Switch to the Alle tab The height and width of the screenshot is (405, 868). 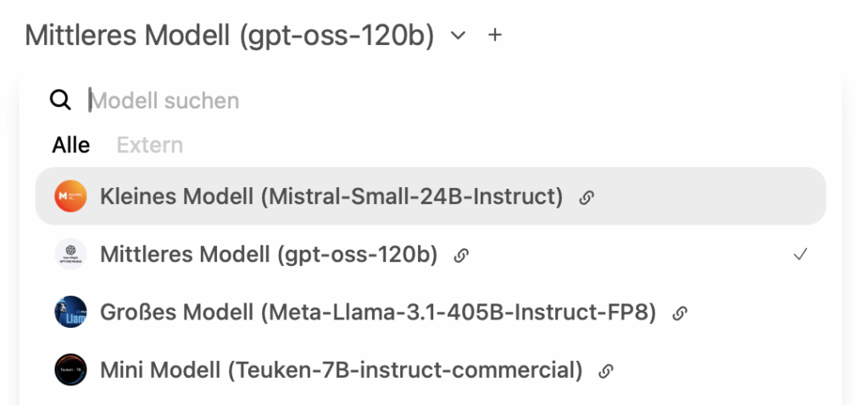(x=71, y=145)
